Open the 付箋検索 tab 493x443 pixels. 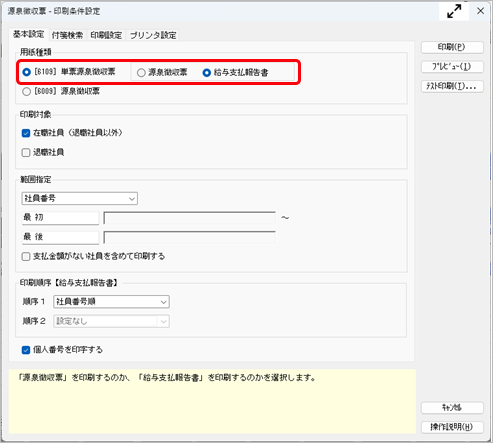coord(67,35)
